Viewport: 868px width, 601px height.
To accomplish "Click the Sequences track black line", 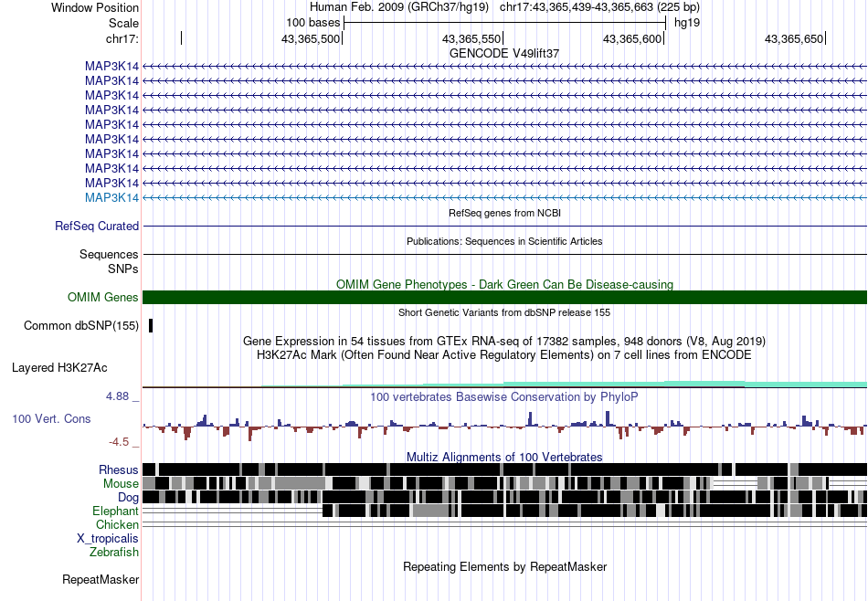I will (504, 255).
